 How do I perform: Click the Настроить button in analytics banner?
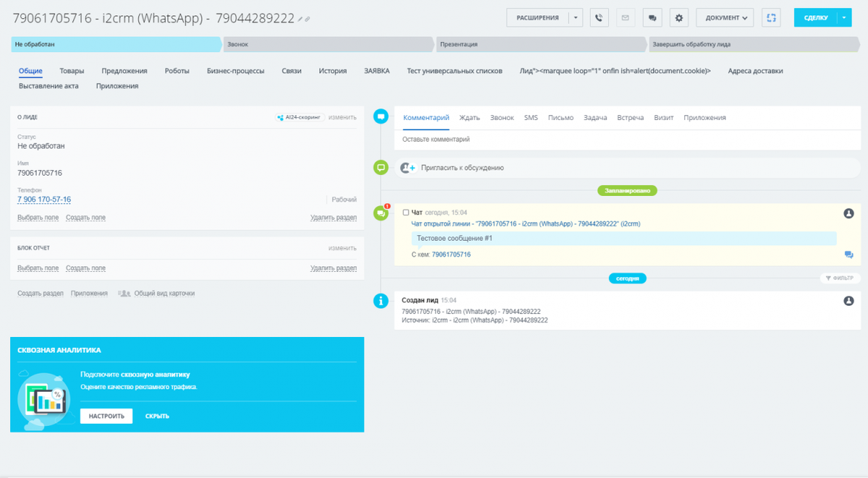coord(106,416)
